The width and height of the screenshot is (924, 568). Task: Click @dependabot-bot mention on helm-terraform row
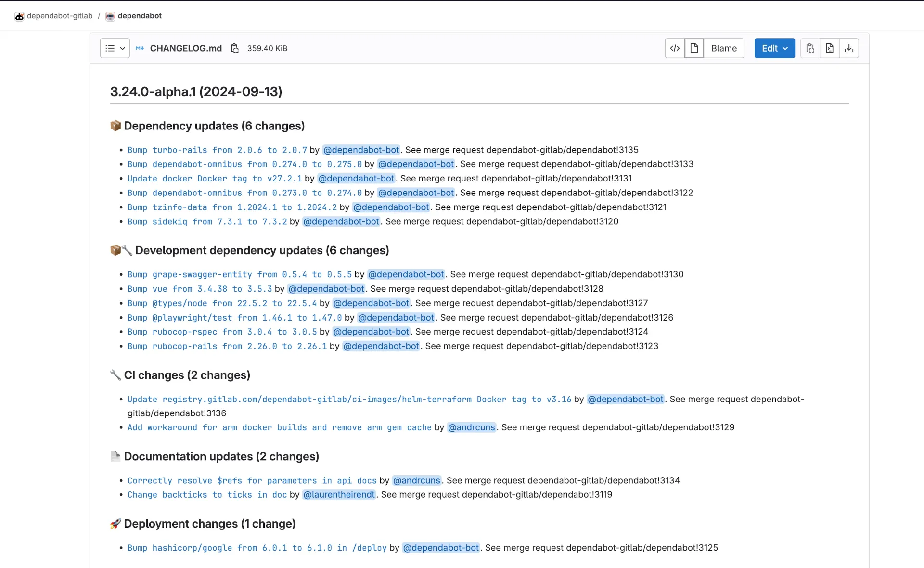tap(626, 400)
